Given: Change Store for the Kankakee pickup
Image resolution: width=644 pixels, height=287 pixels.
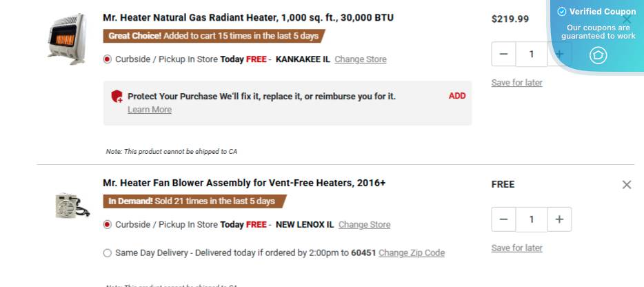Looking at the screenshot, I should tap(361, 59).
